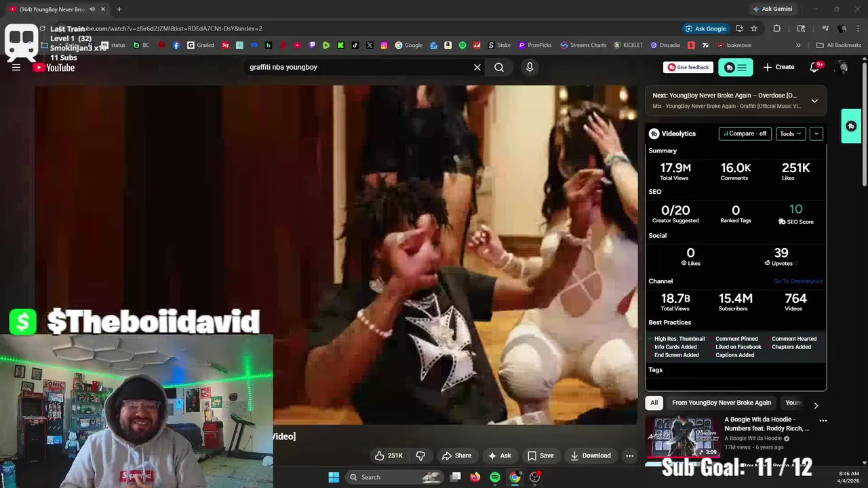Open OBS Studio from taskbar

[535, 477]
